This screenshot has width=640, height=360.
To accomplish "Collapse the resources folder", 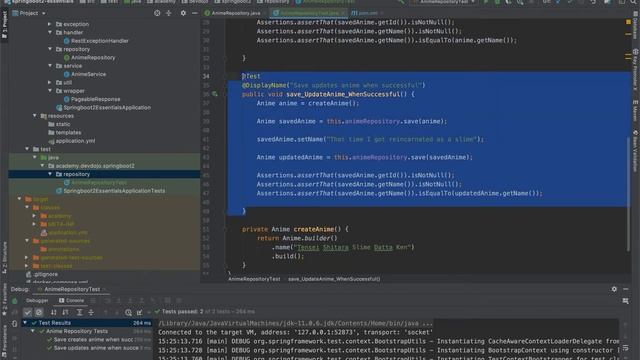I will [x=35, y=116].
